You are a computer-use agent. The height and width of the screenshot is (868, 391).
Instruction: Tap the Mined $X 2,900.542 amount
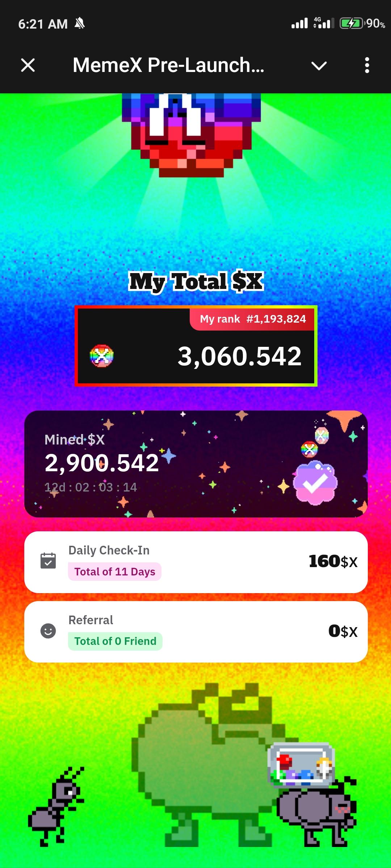point(102,463)
